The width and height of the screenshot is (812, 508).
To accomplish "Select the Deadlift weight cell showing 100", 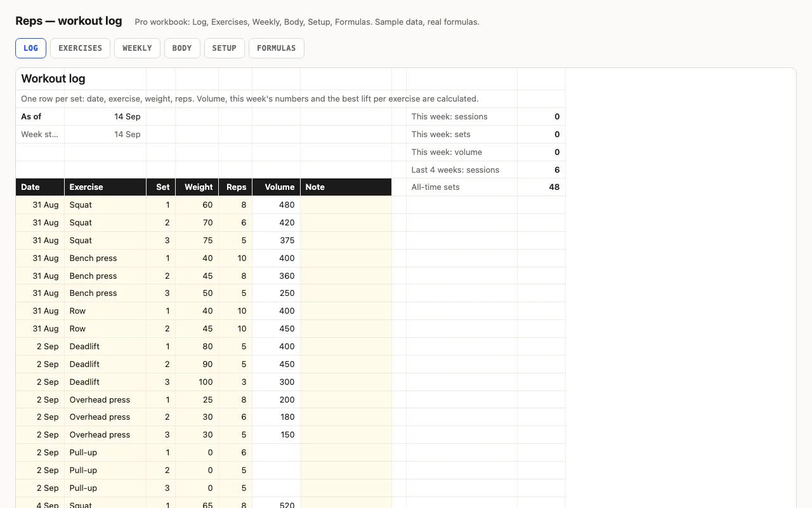I will 197,382.
